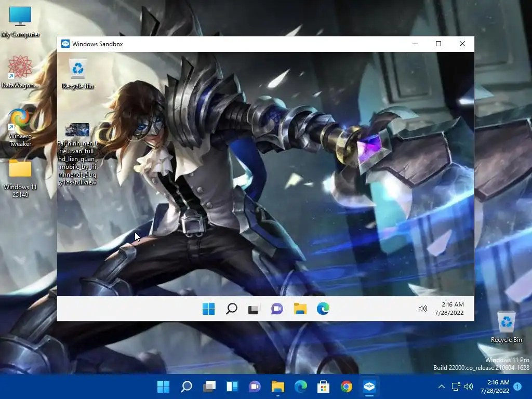The image size is (532, 399).
Task: Launch Microsoft Edge in Sandbox taskbar
Action: (x=323, y=309)
